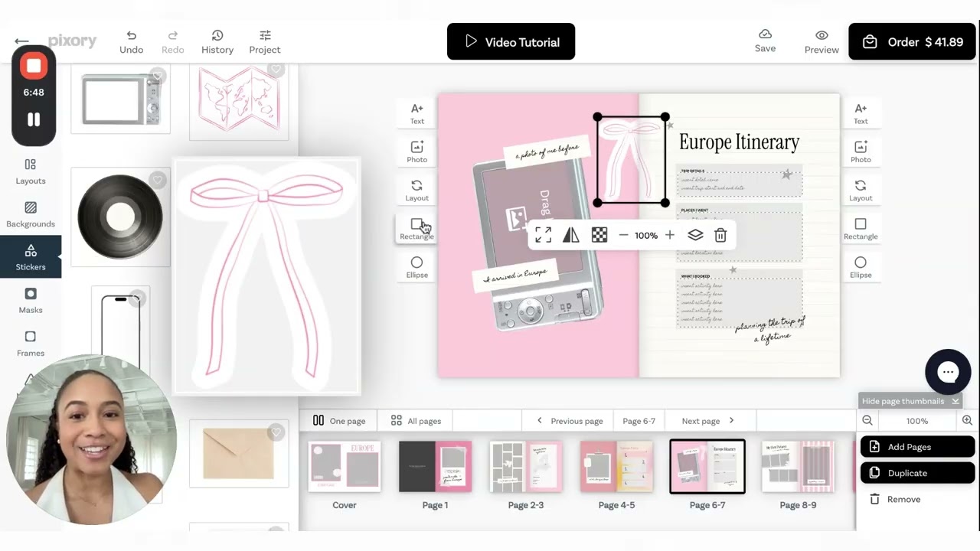
Task: Open the Cover page thumbnail
Action: 345,466
